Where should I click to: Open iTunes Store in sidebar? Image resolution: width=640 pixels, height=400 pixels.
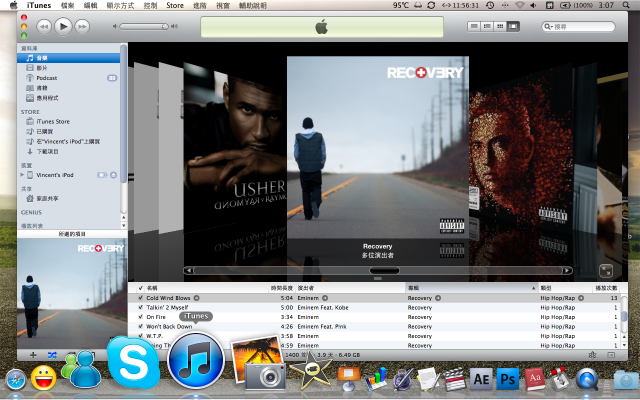(x=53, y=122)
